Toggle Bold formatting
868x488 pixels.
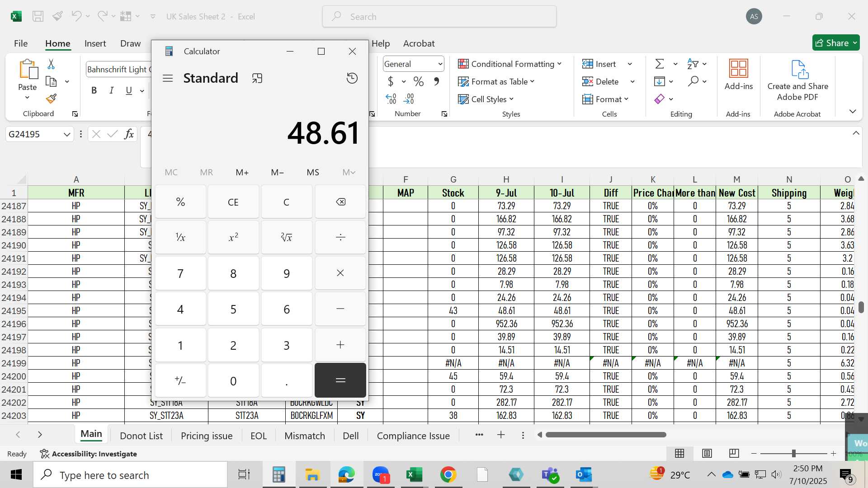(x=94, y=90)
